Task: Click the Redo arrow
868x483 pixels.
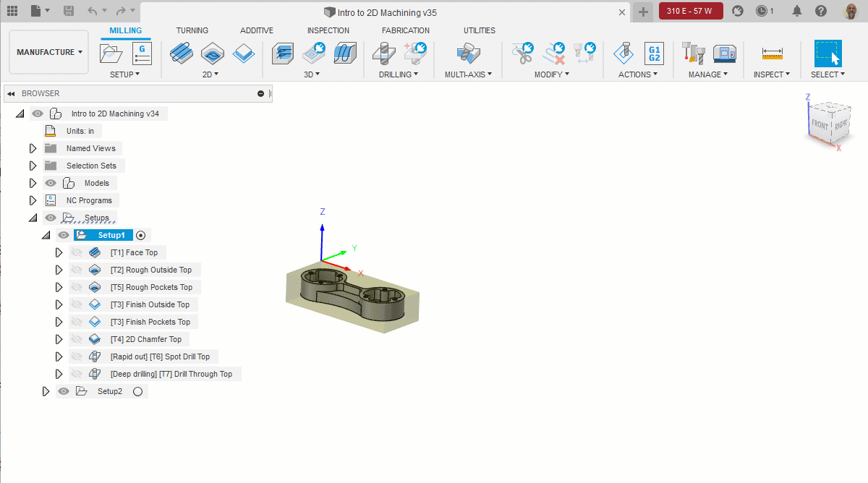Action: pyautogui.click(x=121, y=12)
